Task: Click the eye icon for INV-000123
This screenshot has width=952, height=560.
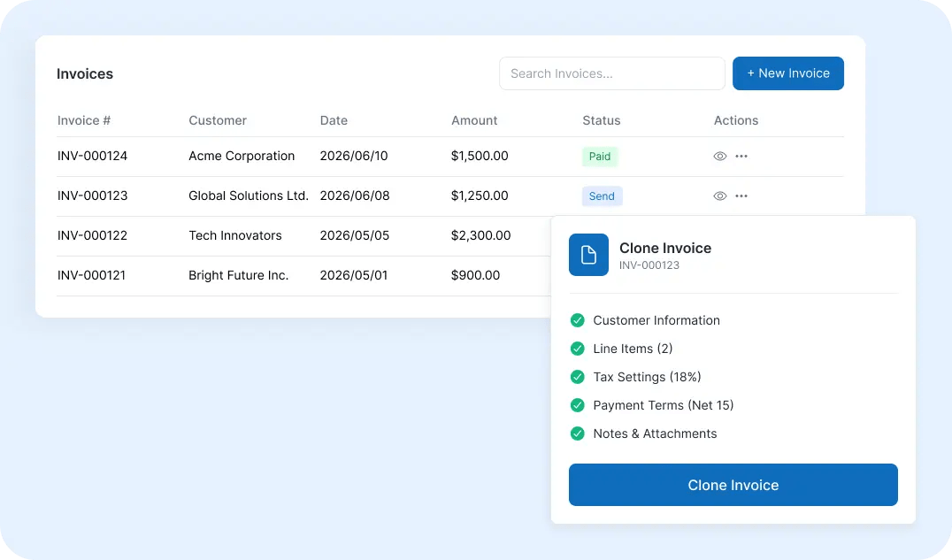Action: coord(719,196)
